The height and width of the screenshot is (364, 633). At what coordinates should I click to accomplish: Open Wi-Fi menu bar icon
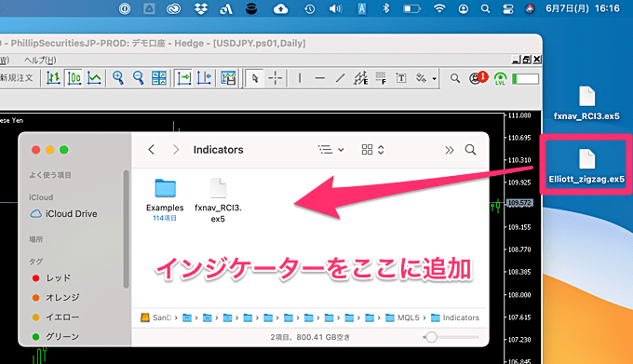pyautogui.click(x=439, y=8)
